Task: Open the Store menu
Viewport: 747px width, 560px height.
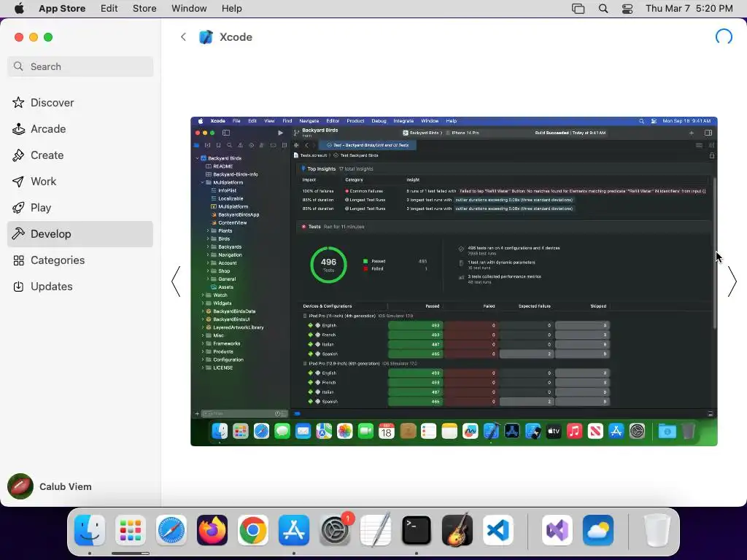Action: point(144,9)
